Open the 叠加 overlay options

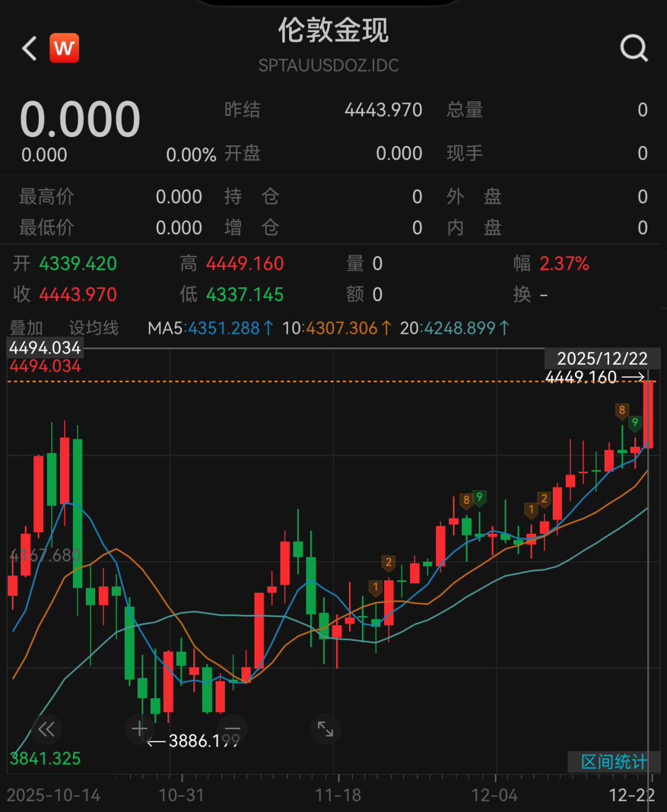tap(27, 328)
